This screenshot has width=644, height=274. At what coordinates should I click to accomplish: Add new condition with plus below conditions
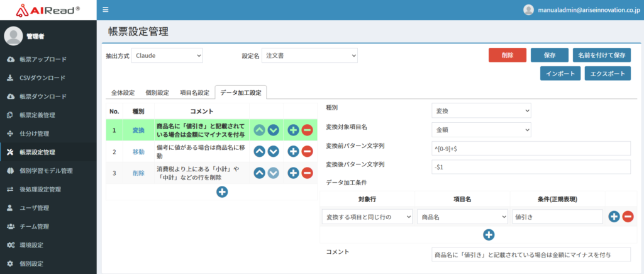(x=489, y=235)
